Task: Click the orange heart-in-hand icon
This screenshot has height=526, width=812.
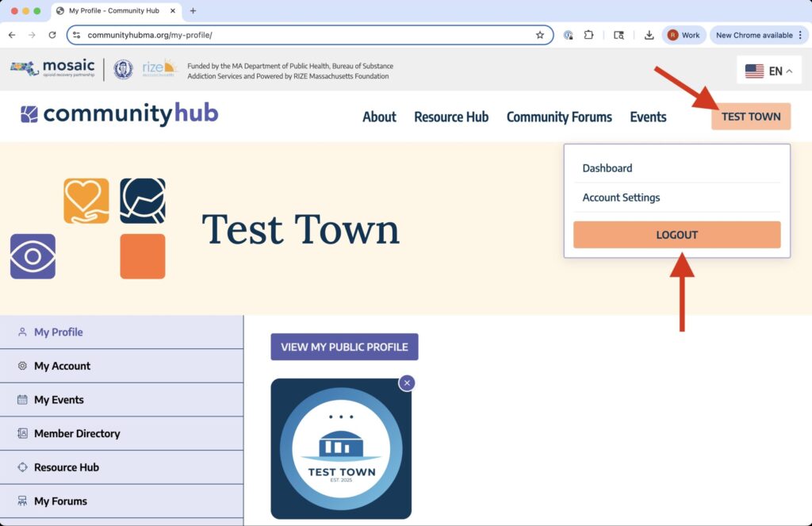Action: coord(86,201)
